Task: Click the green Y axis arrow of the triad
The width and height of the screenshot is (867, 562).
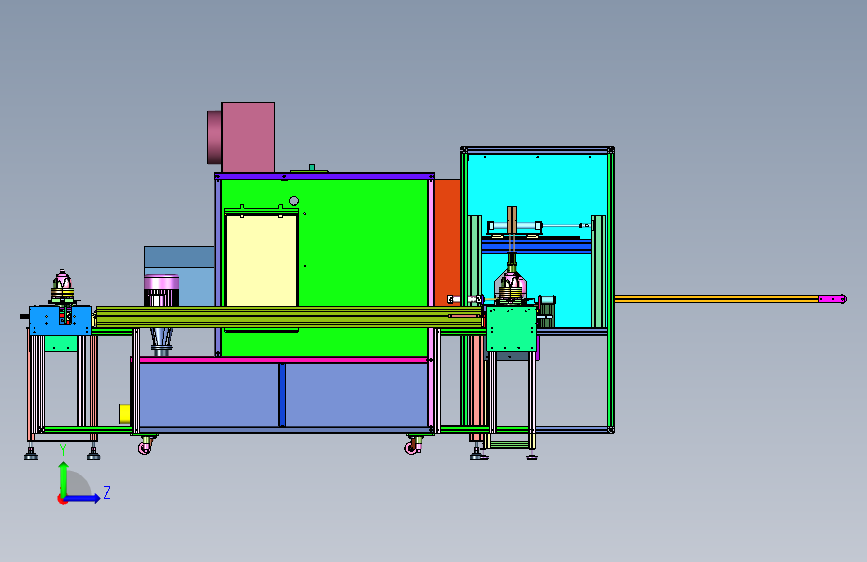Action: (x=64, y=478)
